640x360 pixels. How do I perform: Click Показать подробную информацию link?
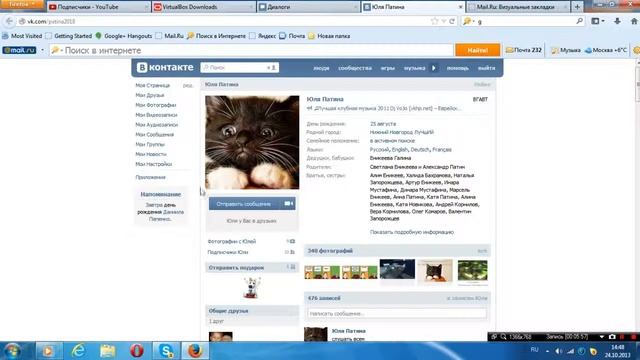click(412, 232)
